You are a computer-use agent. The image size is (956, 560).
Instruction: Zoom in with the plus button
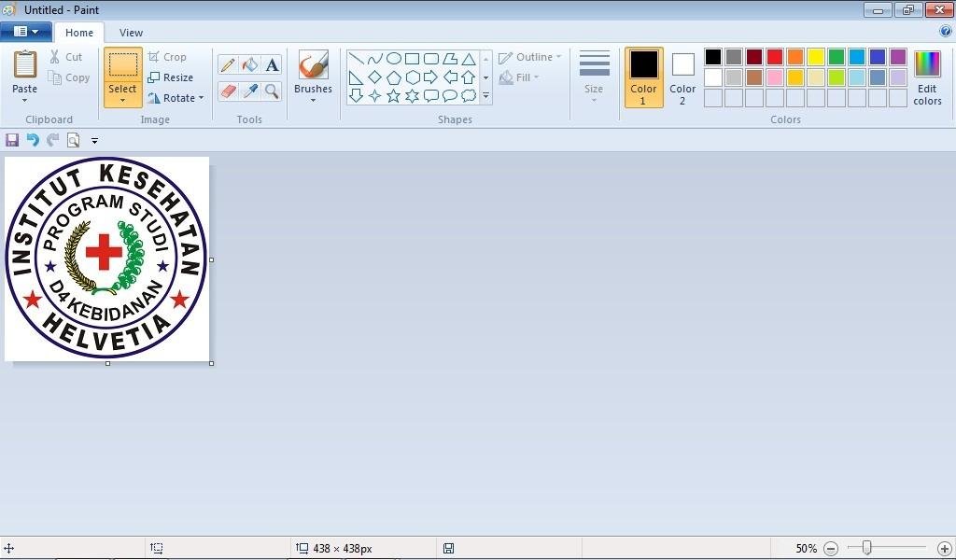coord(945,549)
